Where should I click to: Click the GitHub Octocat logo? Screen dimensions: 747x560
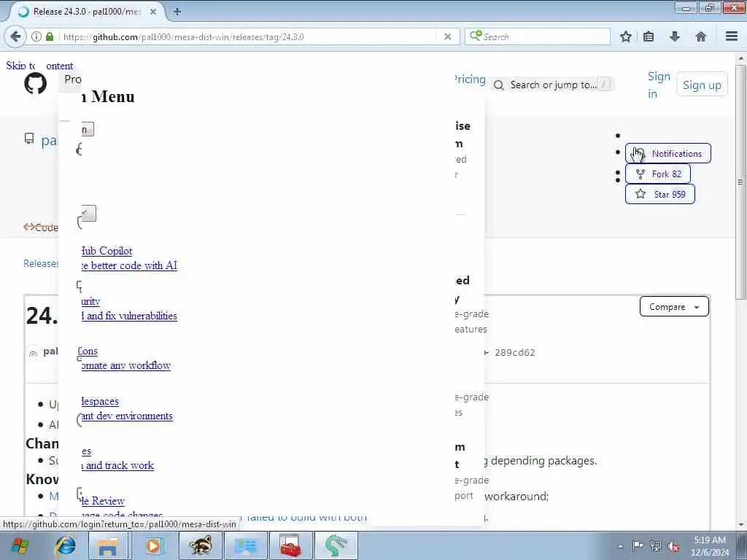tap(35, 83)
